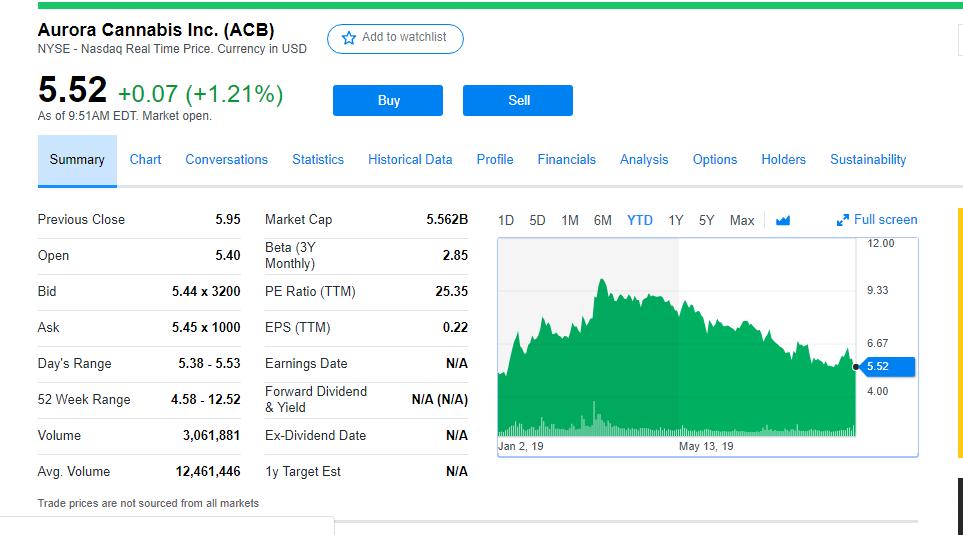View the Historical Data tab
Image resolution: width=963 pixels, height=535 pixels.
click(410, 160)
